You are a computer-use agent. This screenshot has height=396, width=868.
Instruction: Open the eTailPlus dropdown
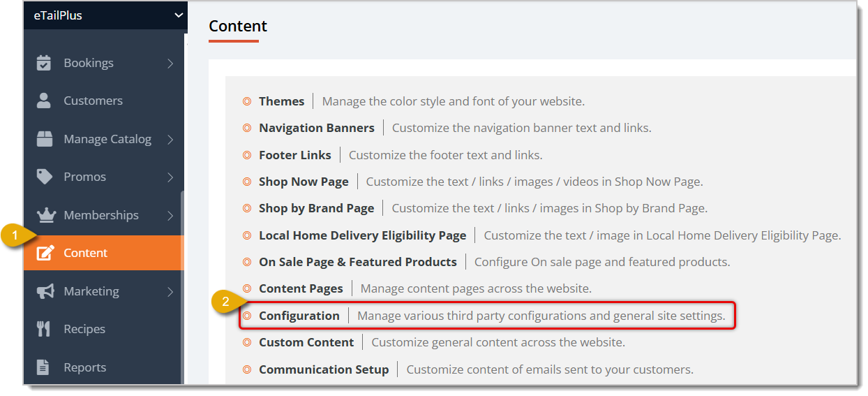point(105,15)
